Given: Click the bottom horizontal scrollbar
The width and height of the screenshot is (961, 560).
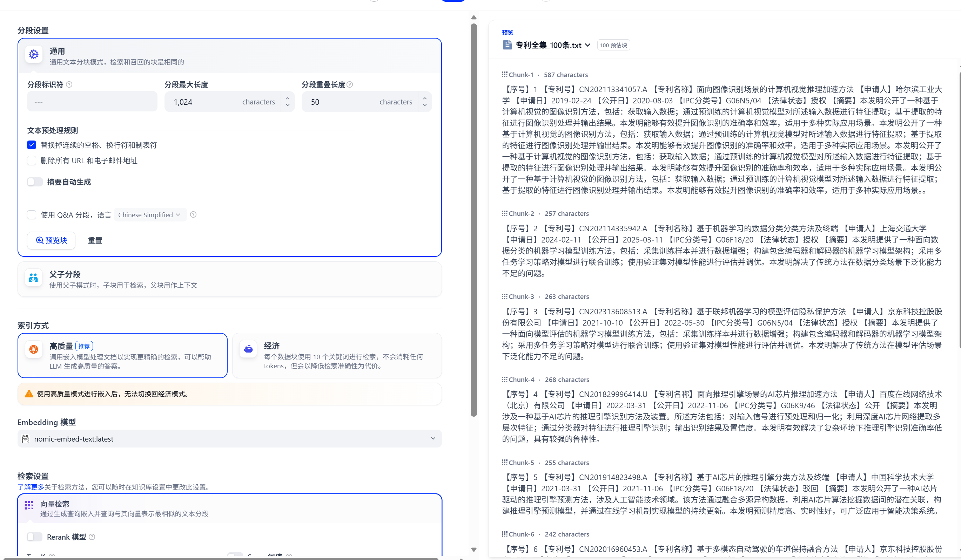Looking at the screenshot, I should (x=221, y=559).
